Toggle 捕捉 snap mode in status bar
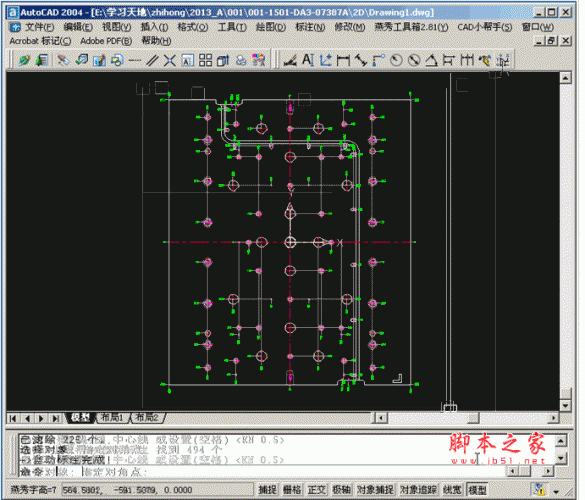 pos(268,490)
